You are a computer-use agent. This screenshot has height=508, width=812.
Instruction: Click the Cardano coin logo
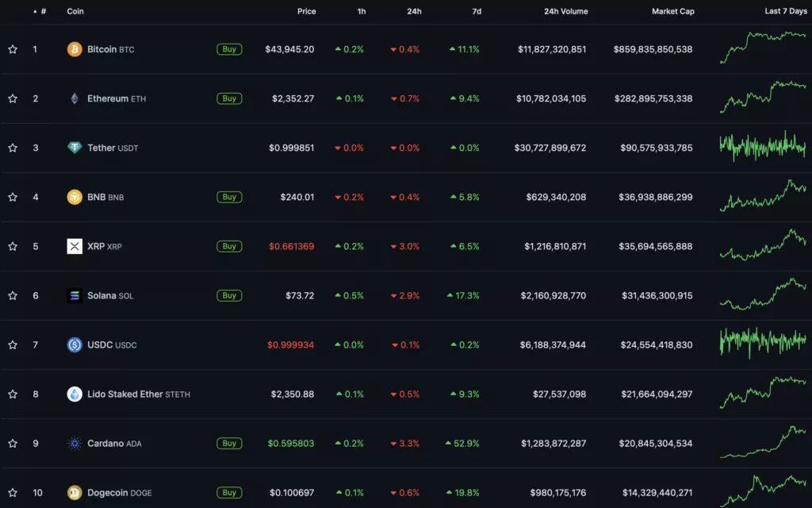[x=75, y=443]
